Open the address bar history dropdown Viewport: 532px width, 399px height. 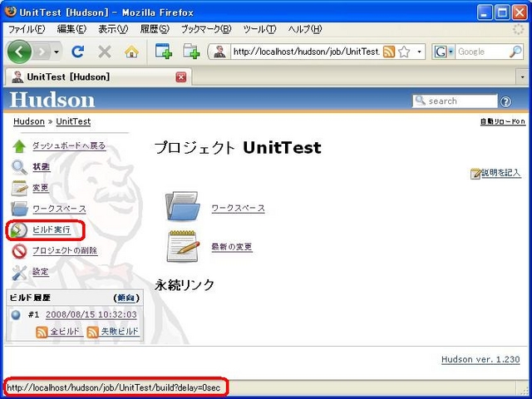[419, 52]
